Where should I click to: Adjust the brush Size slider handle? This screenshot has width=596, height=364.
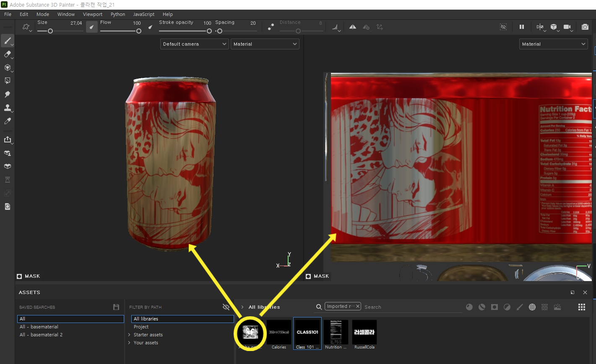coord(50,31)
